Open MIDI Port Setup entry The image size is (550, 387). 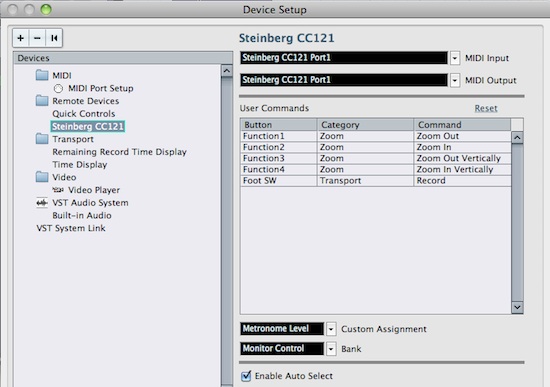[101, 88]
